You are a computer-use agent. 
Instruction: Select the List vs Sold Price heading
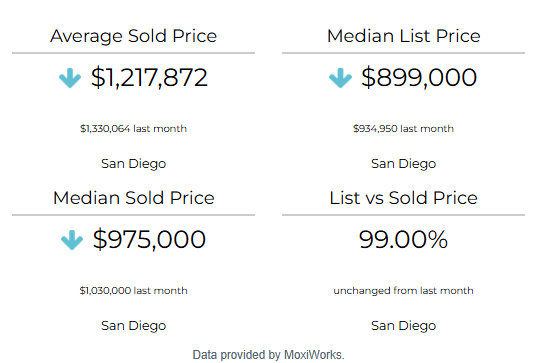404,198
